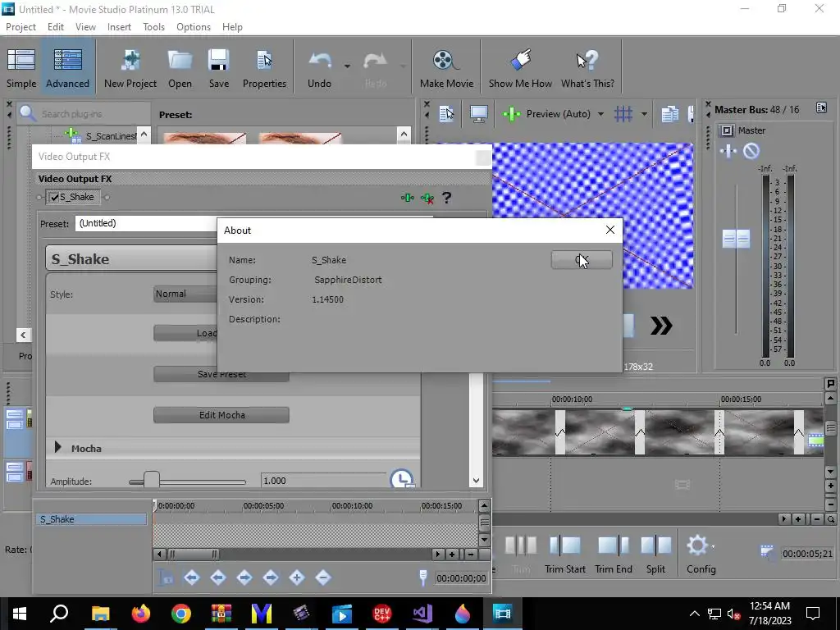Image resolution: width=840 pixels, height=630 pixels.
Task: Close the About dialog with the X
Action: click(x=610, y=230)
